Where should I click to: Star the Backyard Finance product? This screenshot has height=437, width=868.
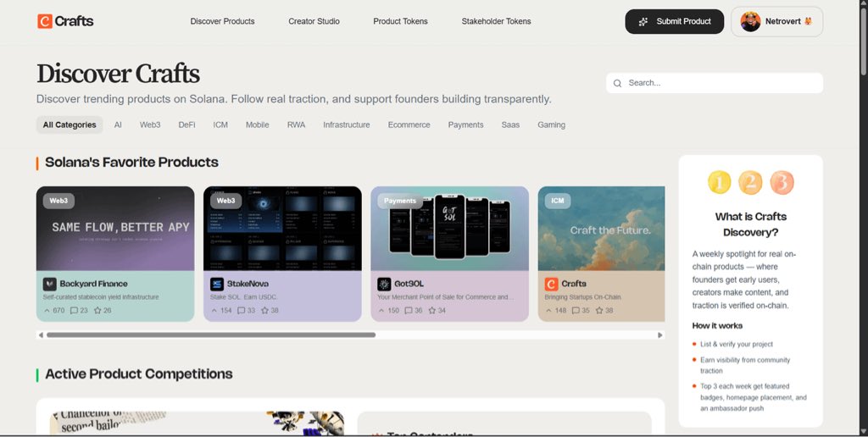coord(97,310)
